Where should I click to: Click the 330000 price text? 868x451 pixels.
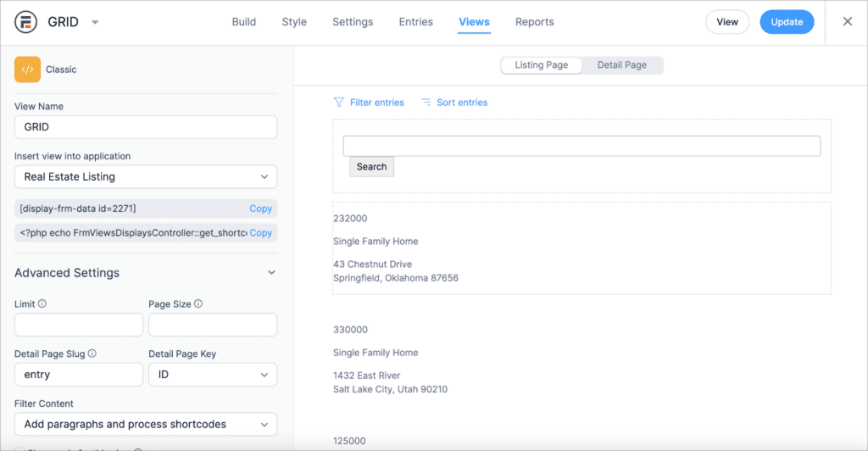[x=350, y=329]
